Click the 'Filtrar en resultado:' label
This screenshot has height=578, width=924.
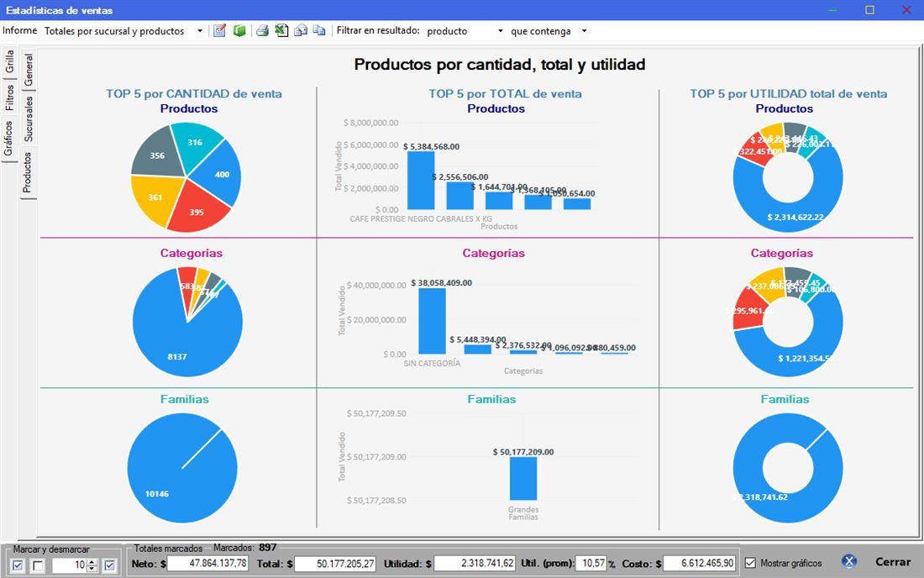point(378,30)
